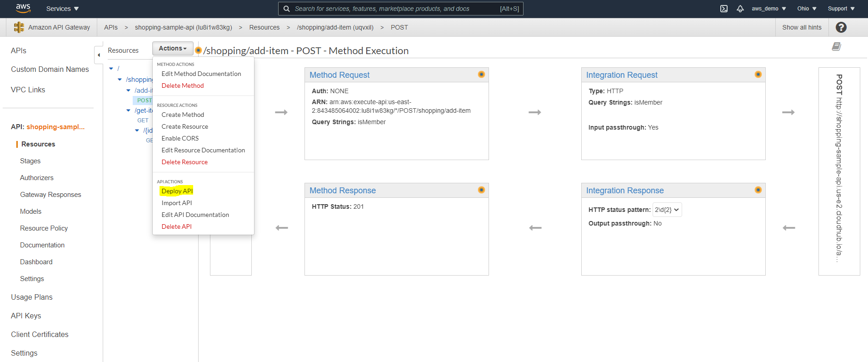Click the Integration Response documentation dot icon
The height and width of the screenshot is (362, 868).
tap(758, 190)
